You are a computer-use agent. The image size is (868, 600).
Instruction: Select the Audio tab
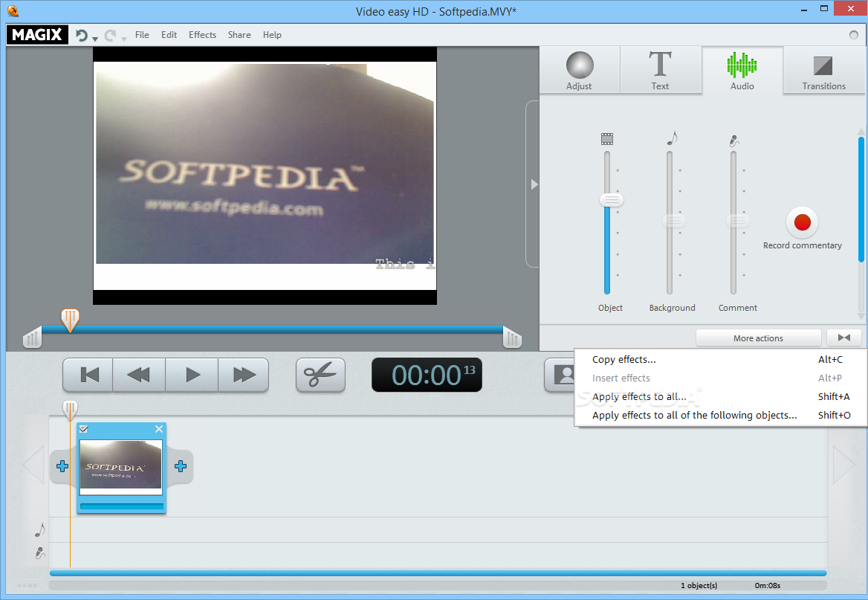point(742,70)
